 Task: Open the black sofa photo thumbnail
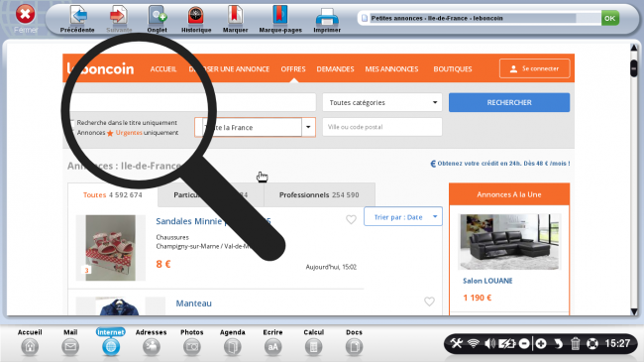[509, 242]
